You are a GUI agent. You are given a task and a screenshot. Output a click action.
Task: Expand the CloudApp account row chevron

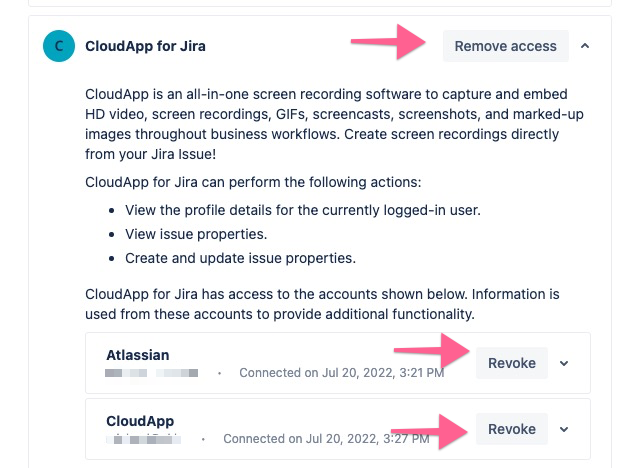click(564, 429)
